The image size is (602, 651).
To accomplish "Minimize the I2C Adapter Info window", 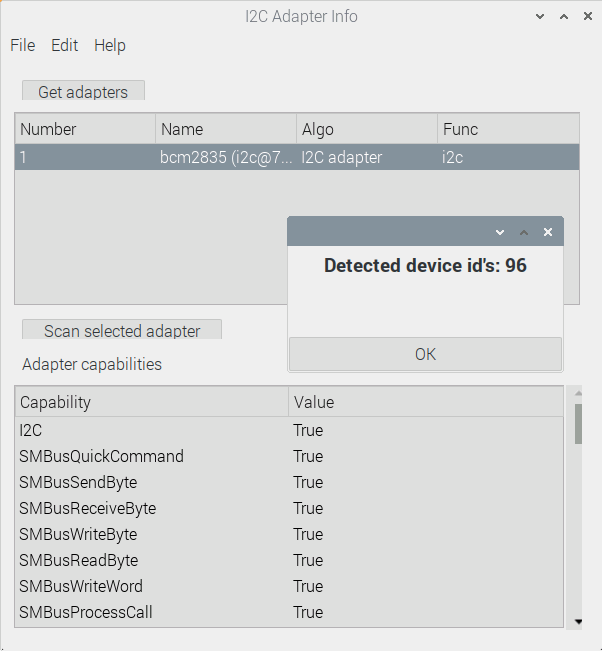I will (x=540, y=17).
